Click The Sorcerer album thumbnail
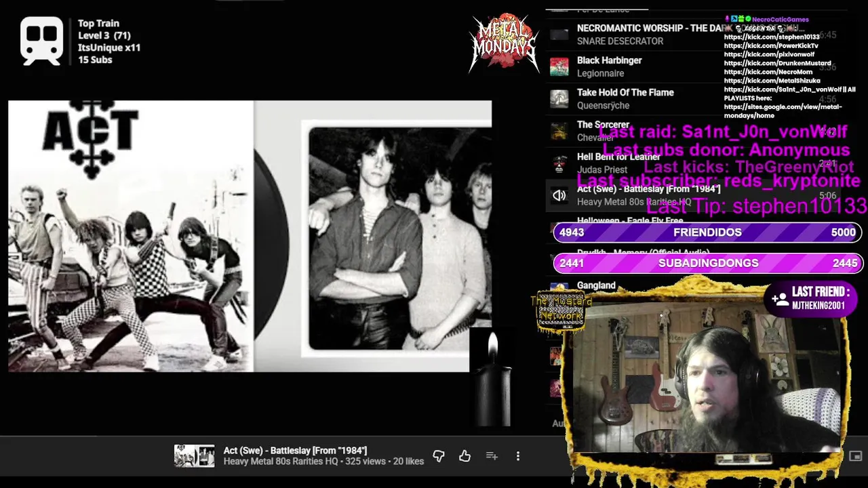 559,131
